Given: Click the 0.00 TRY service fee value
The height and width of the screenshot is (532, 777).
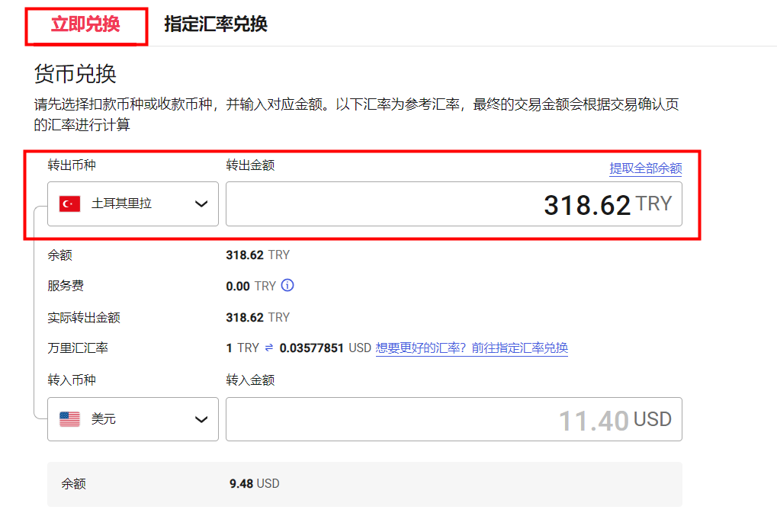Looking at the screenshot, I should [250, 286].
